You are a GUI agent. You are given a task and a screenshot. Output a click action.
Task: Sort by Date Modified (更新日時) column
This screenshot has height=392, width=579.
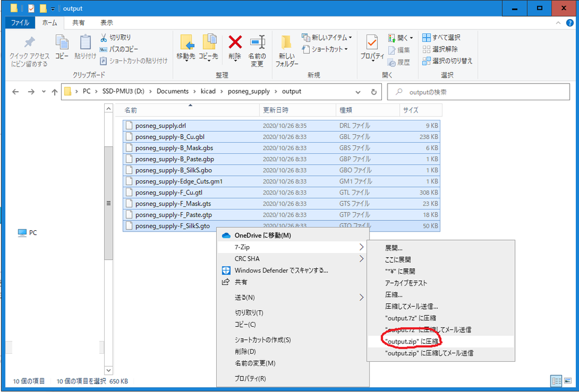[x=298, y=110]
